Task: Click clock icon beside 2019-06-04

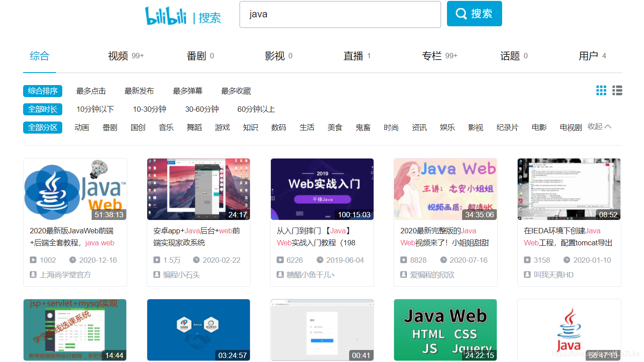Action: click(x=320, y=260)
